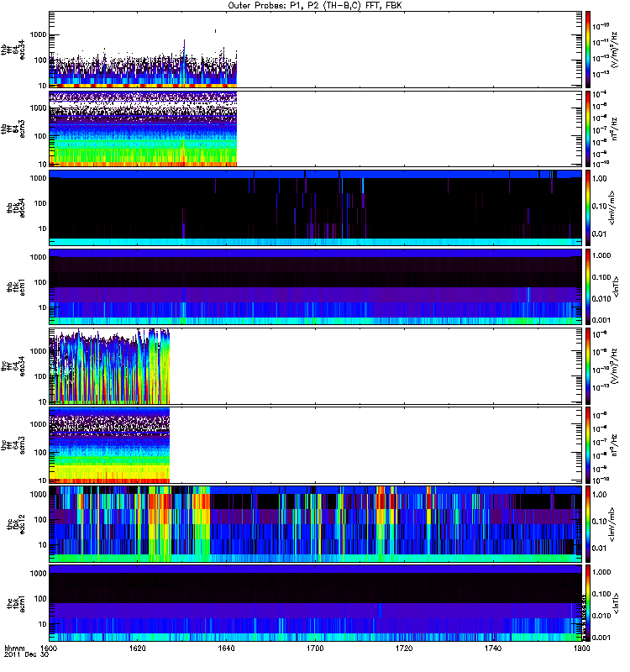Click the 1600 time tick label

50,648
